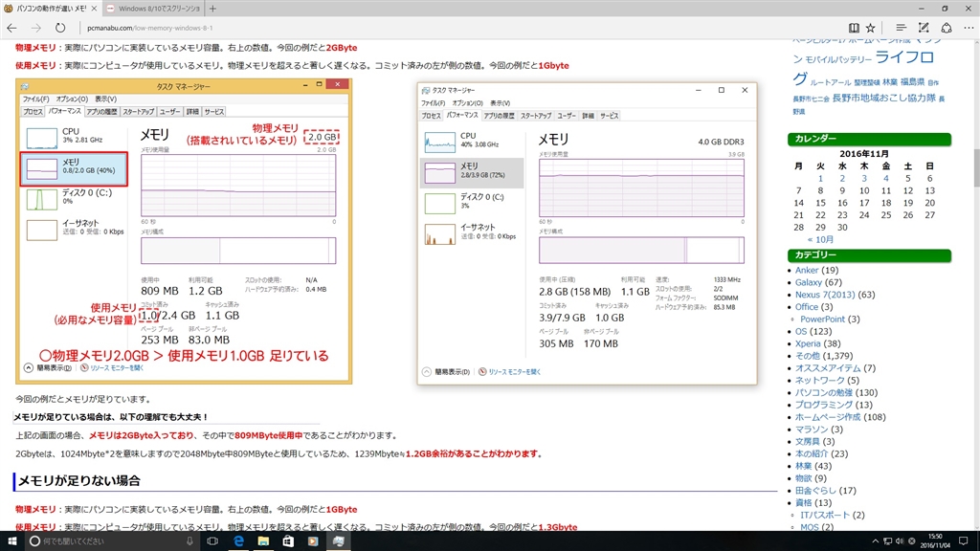Open Task View from the taskbar
Screen dimensions: 980x551
[x=212, y=541]
